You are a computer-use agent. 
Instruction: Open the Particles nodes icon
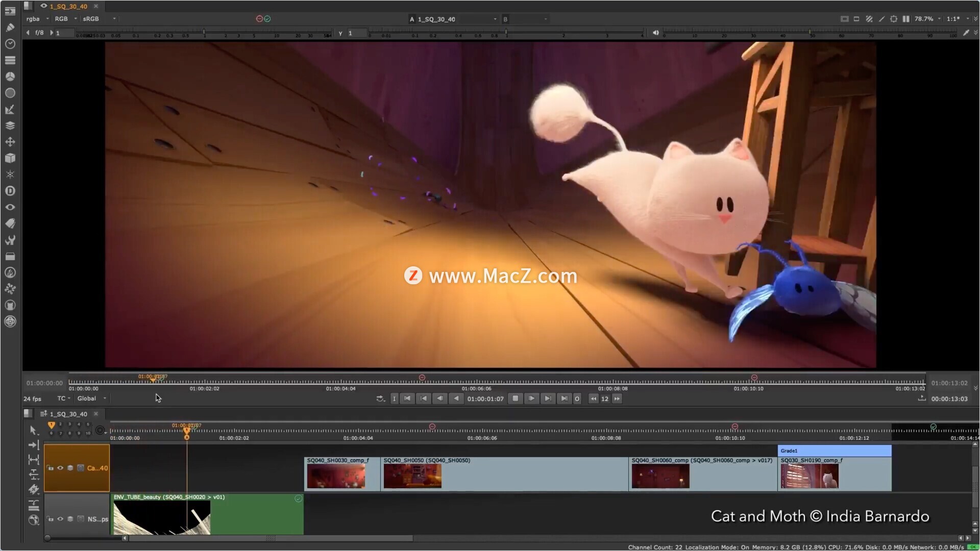[10, 174]
